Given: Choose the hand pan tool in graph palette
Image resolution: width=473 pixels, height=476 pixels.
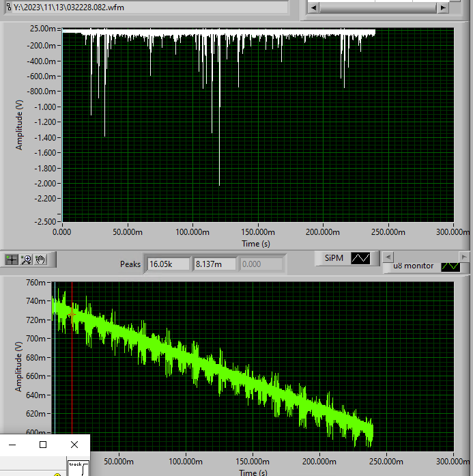Looking at the screenshot, I should pos(40,260).
